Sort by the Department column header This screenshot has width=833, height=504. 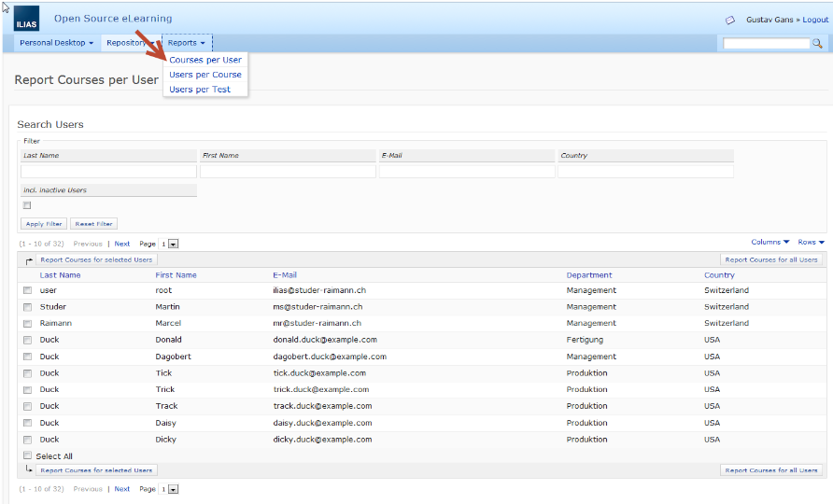(x=589, y=275)
